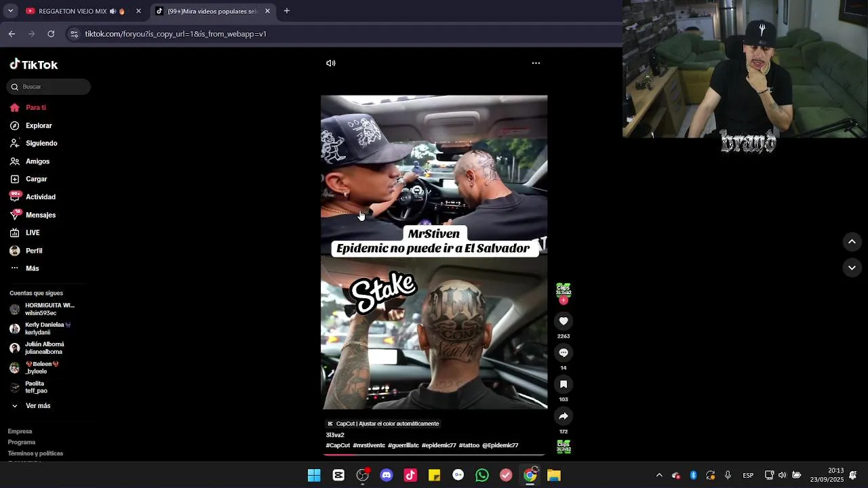Open Mensajes inbox

[x=33, y=215]
